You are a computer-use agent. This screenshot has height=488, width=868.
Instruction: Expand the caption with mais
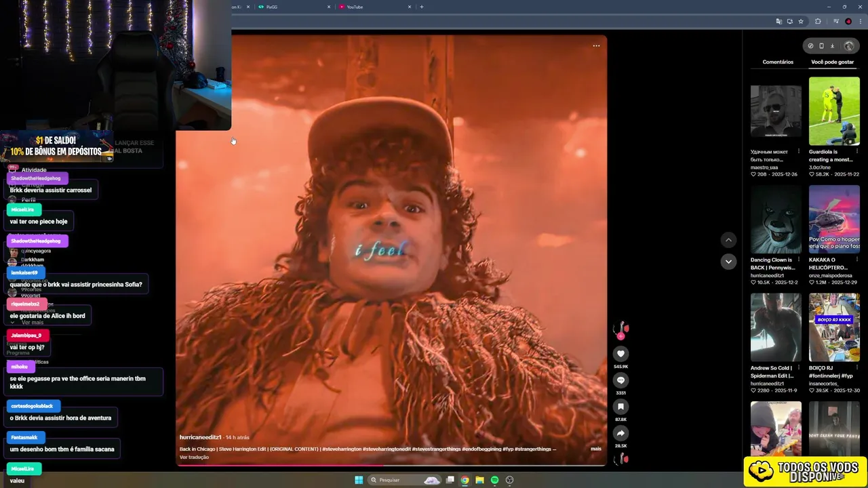[x=596, y=449]
